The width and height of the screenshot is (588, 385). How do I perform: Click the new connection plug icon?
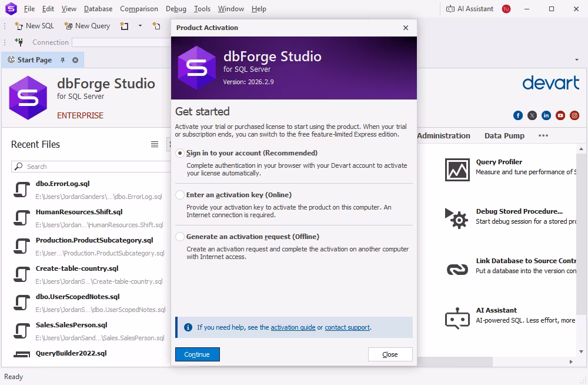point(19,42)
